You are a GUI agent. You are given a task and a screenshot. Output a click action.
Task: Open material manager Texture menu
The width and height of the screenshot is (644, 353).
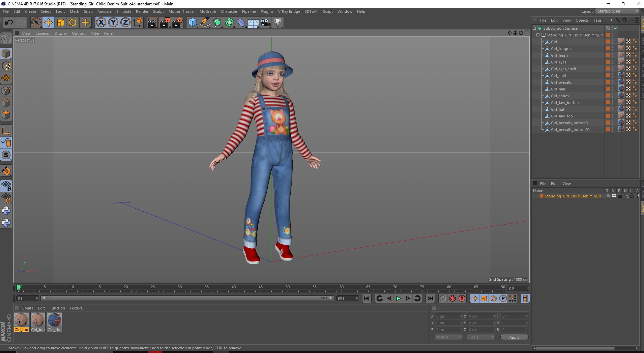(x=76, y=308)
